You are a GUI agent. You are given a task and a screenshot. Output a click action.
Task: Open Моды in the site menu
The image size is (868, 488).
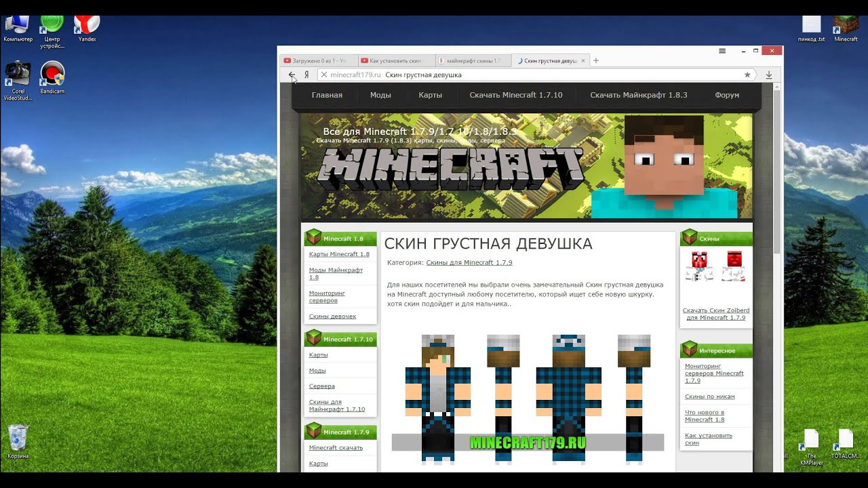380,95
